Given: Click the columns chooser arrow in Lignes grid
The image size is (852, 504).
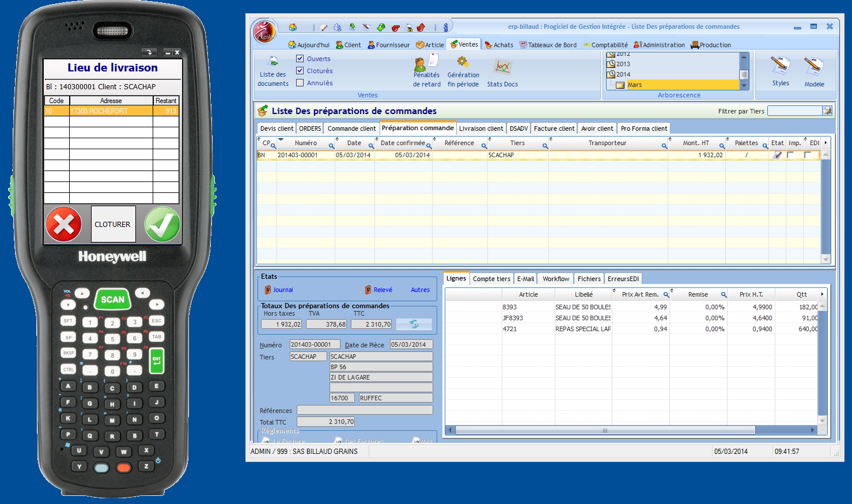Looking at the screenshot, I should tap(822, 294).
